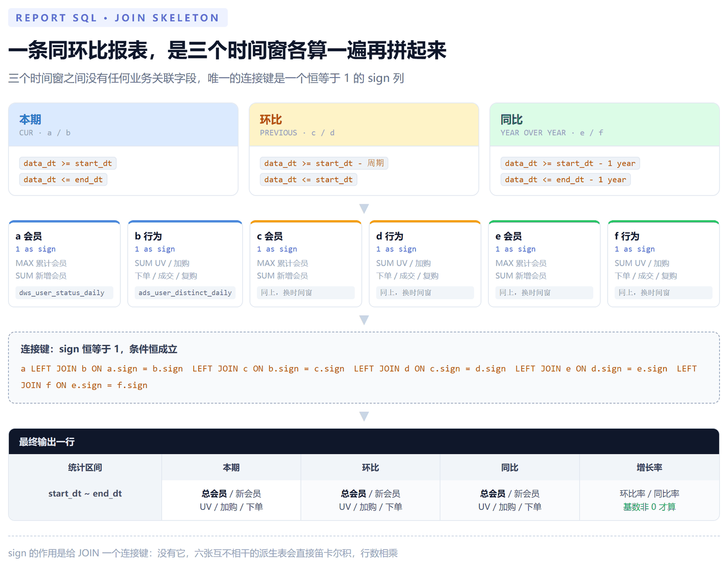The height and width of the screenshot is (567, 728).
Task: Select the LEFT JOIN SQL statement
Action: tap(359, 377)
